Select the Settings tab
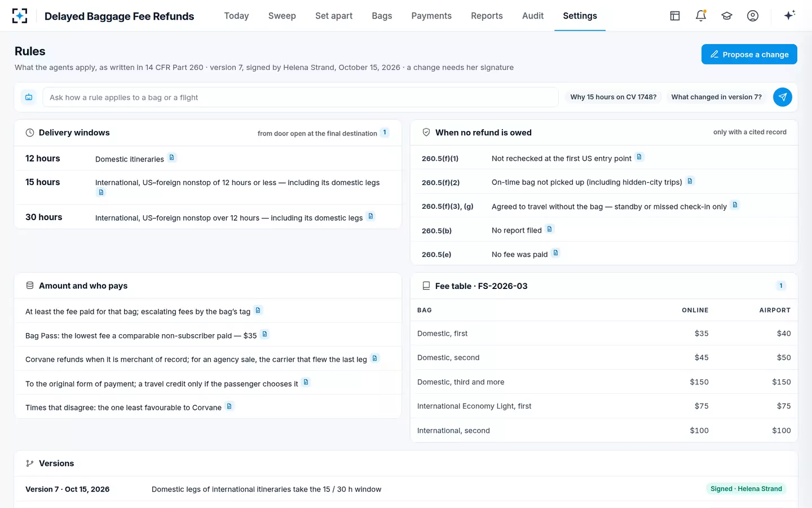Viewport: 812px width, 508px height. [x=580, y=16]
